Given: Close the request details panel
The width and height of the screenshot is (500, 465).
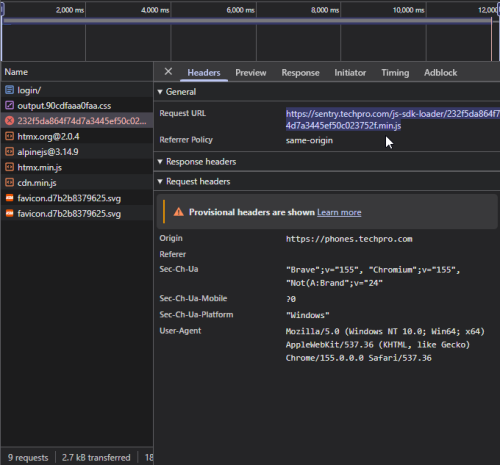Looking at the screenshot, I should [168, 72].
